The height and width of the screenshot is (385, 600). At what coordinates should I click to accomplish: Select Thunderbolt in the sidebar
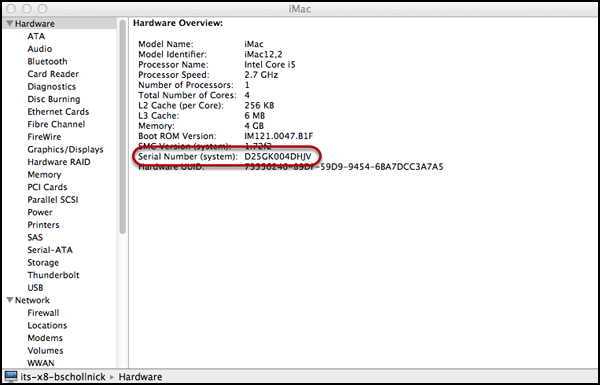pos(53,275)
